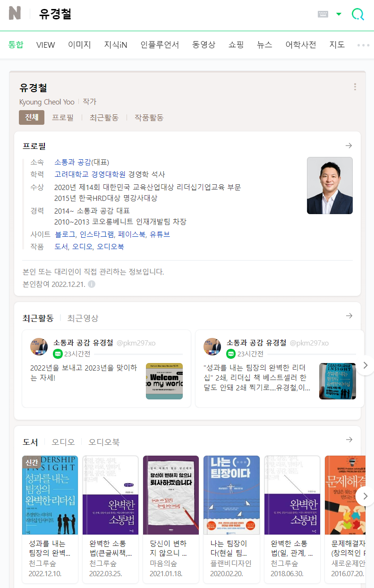The width and height of the screenshot is (374, 588).
Task: Open the 2022.03.25 완벽한 소통법 book cover
Action: click(110, 495)
